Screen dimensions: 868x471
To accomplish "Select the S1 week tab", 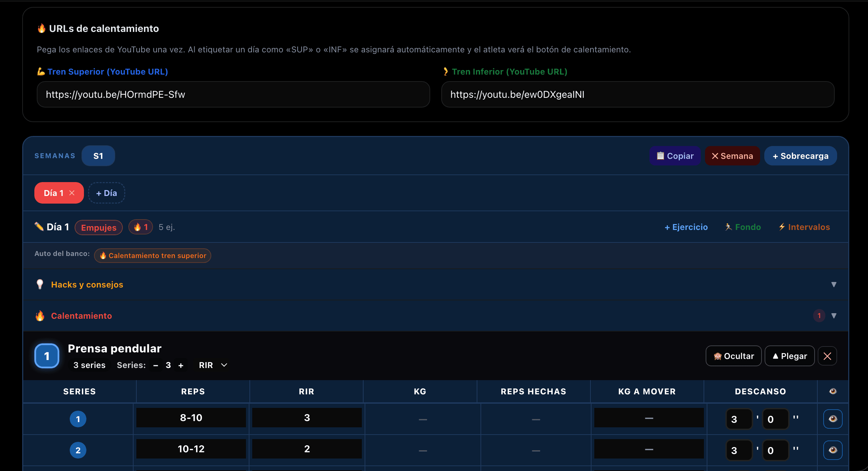I will coord(98,156).
